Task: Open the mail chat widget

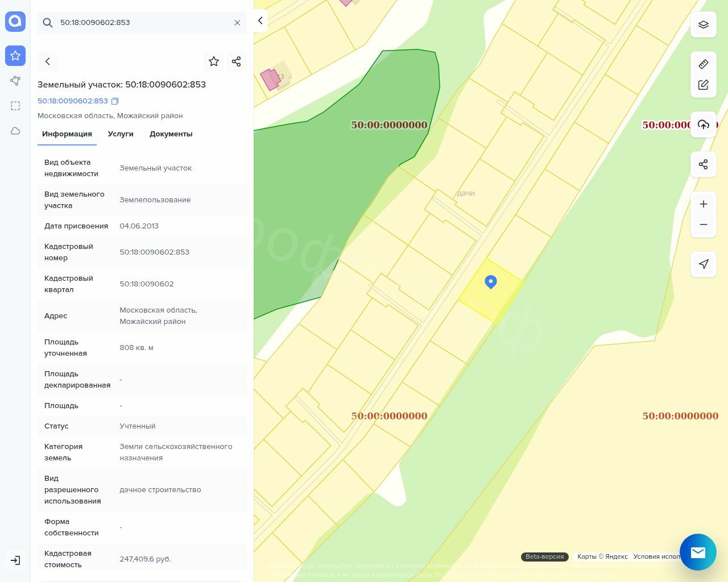Action: 698,552
